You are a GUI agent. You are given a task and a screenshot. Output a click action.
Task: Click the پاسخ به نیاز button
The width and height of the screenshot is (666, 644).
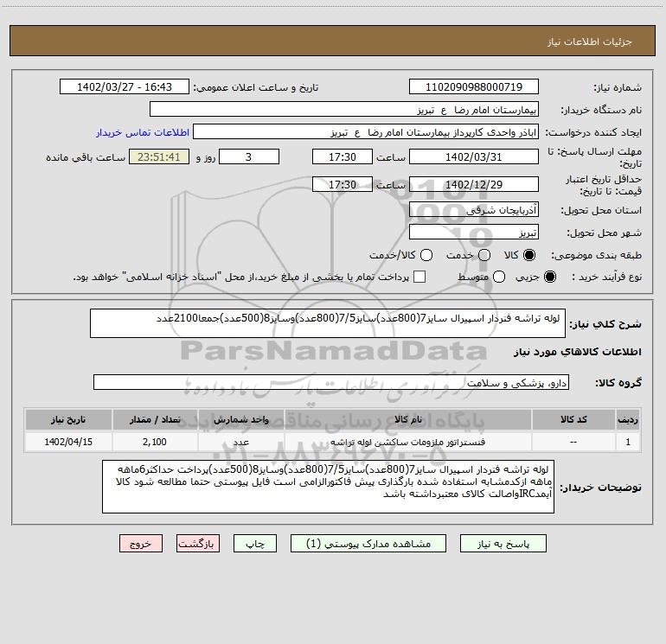(503, 544)
